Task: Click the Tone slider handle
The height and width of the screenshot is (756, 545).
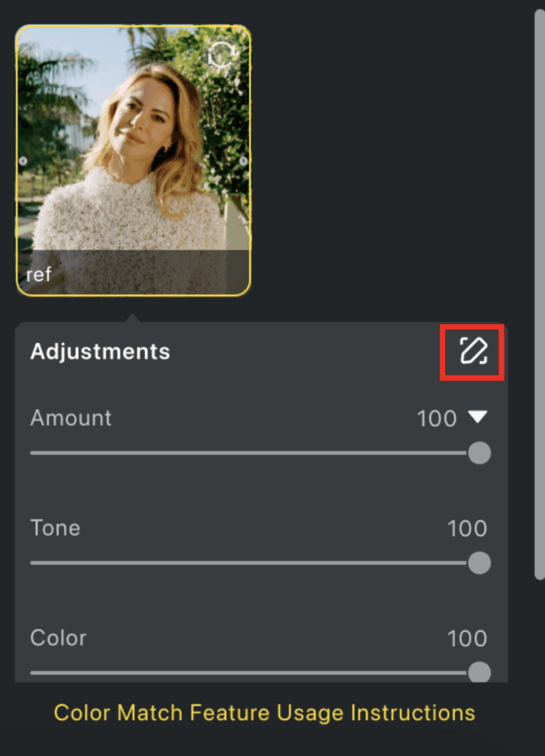Action: click(x=479, y=563)
